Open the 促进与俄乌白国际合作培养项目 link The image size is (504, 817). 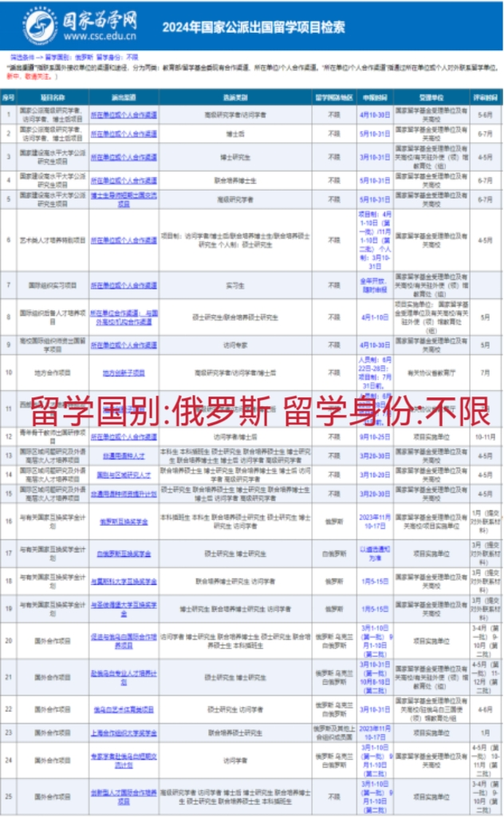click(x=124, y=641)
